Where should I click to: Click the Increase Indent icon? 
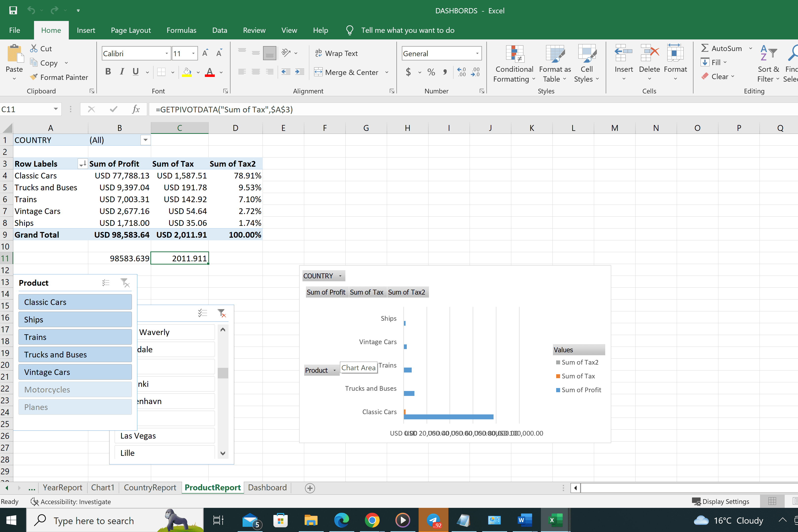(x=300, y=72)
